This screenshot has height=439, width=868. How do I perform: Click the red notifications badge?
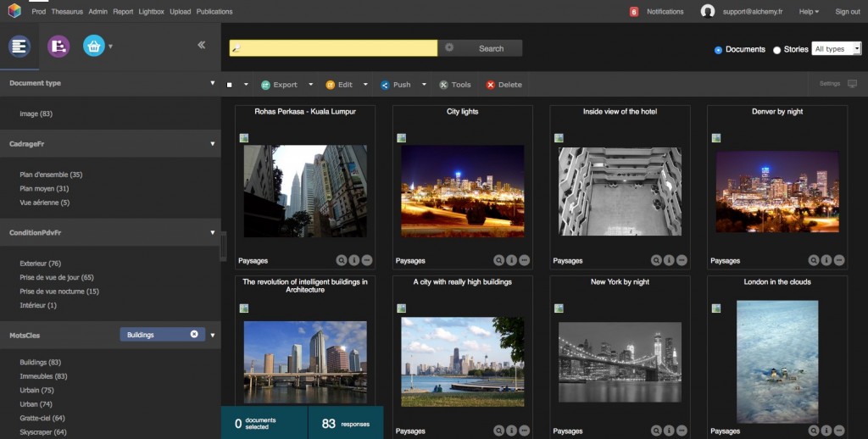click(634, 12)
